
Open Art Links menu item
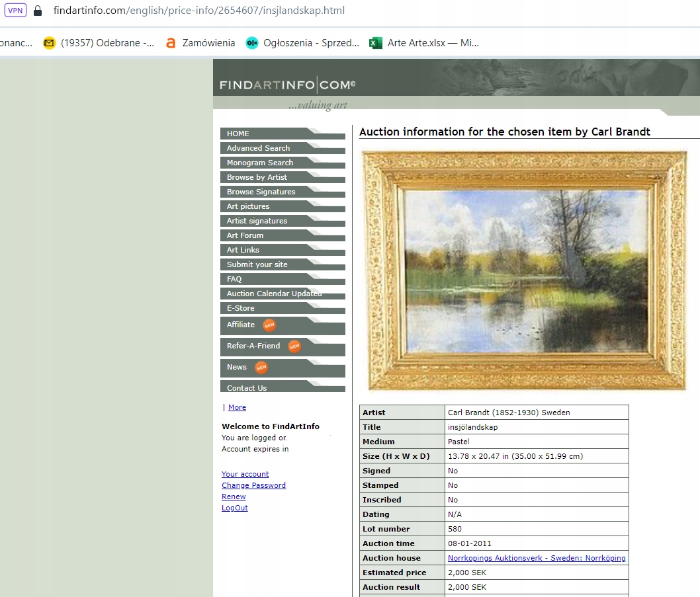[283, 250]
